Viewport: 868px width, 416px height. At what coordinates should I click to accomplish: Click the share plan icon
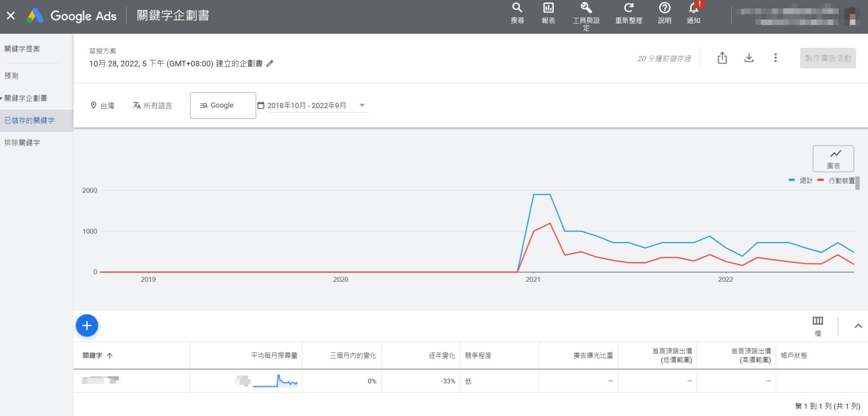coord(722,58)
